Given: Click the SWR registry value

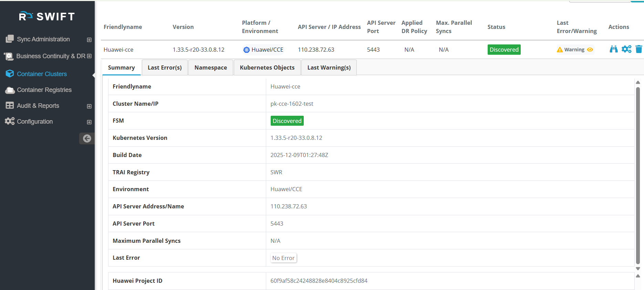Looking at the screenshot, I should tap(276, 172).
